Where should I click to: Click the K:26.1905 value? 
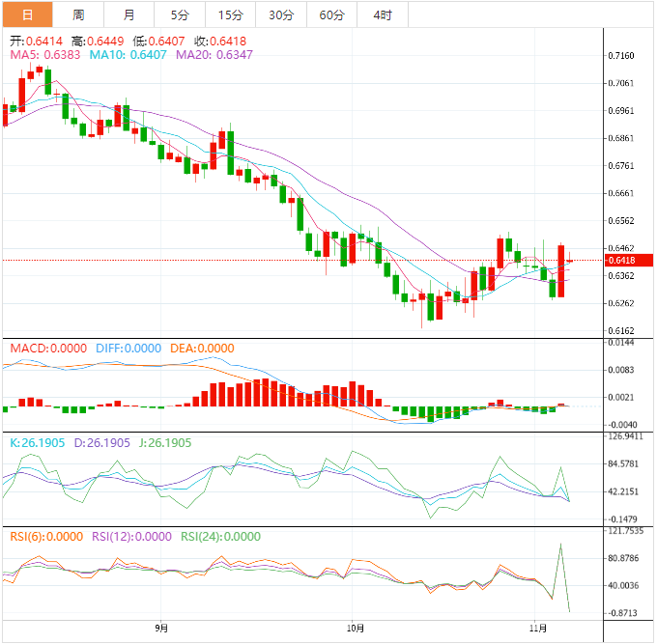tap(38, 443)
